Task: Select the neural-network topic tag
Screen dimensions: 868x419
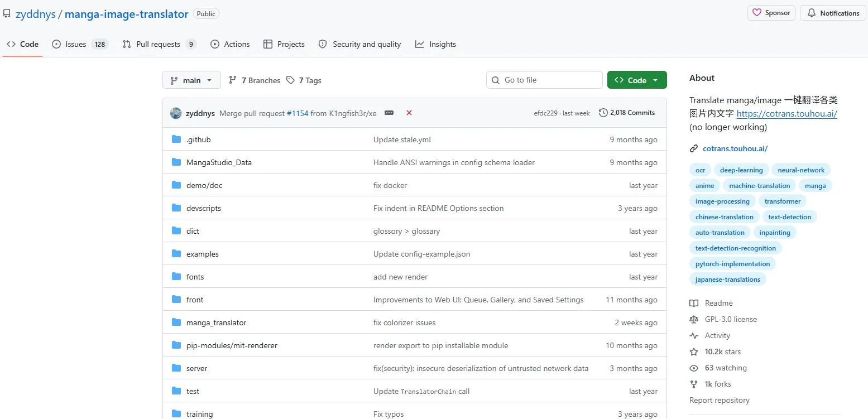Action: tap(801, 170)
